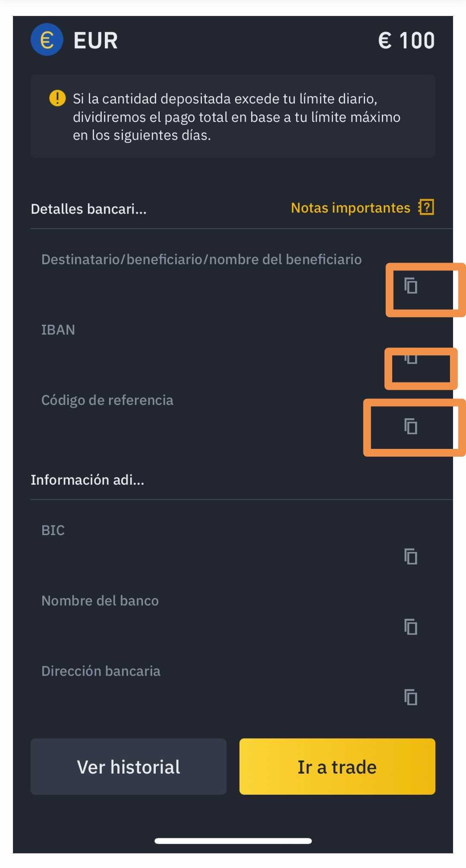Tap the Ir a trade button
The image size is (466, 868).
(337, 767)
